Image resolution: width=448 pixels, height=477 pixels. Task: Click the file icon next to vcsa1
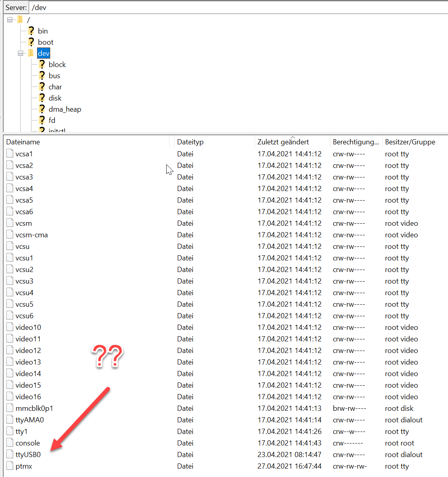coord(9,154)
